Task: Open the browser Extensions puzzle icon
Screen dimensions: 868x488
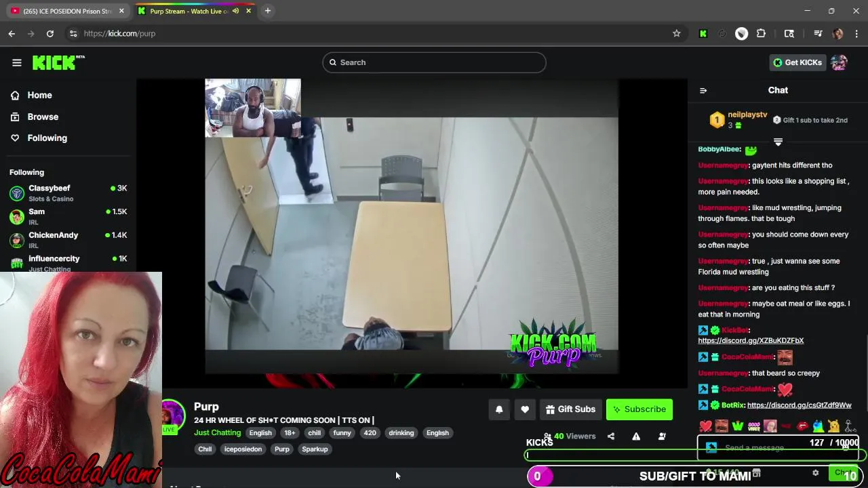Action: click(x=761, y=33)
